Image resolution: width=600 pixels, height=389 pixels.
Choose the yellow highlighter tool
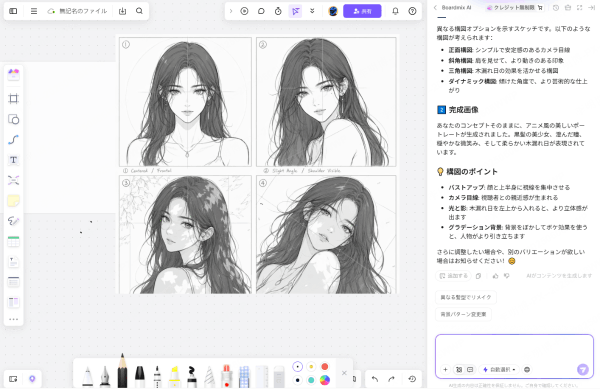pos(174,376)
